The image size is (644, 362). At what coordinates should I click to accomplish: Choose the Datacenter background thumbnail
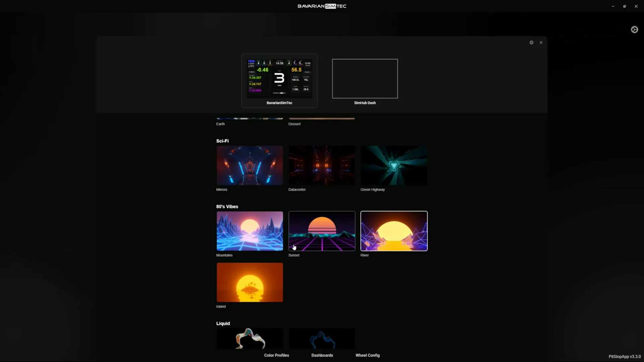click(322, 165)
